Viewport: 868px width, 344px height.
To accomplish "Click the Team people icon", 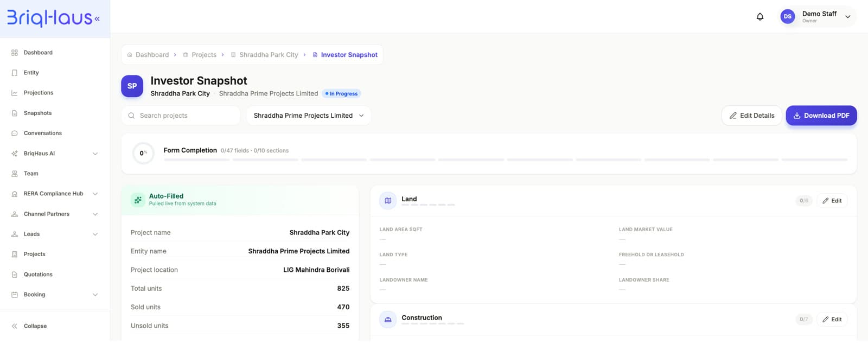I will click(x=15, y=174).
